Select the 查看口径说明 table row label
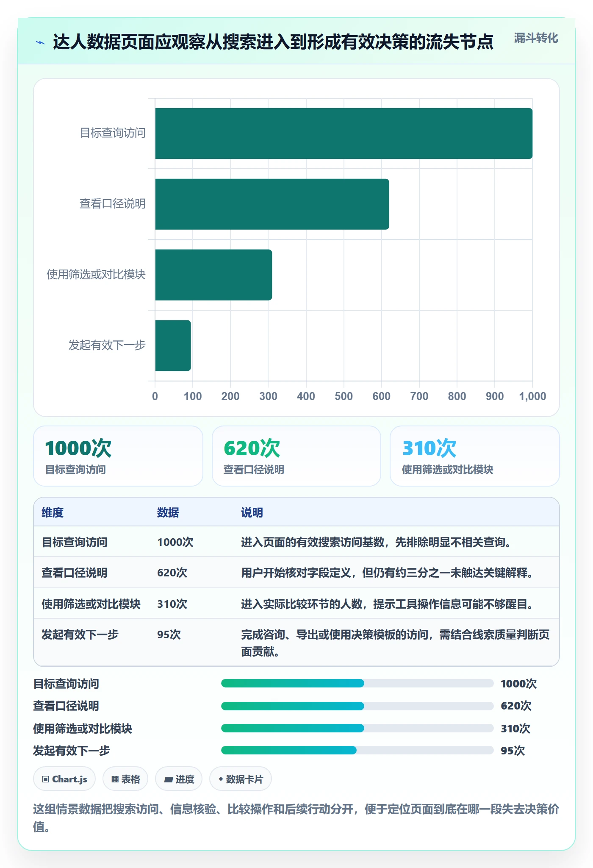The width and height of the screenshot is (593, 868). 75,573
